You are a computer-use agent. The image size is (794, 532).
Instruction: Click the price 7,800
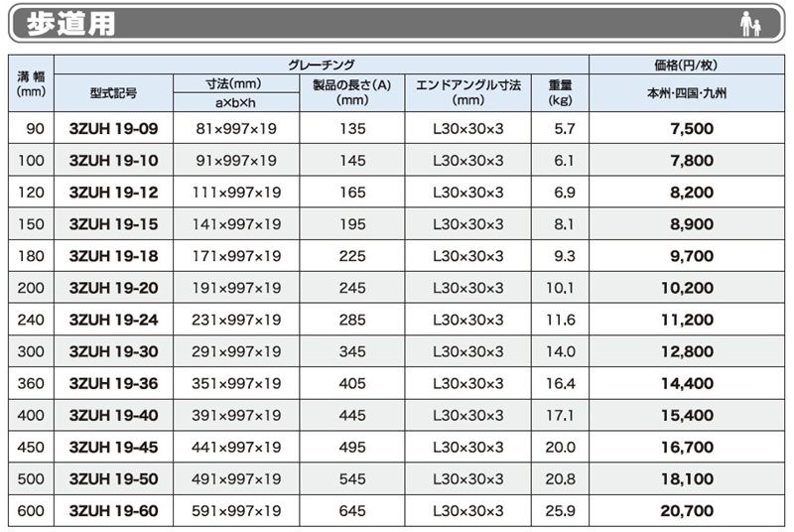(x=692, y=161)
